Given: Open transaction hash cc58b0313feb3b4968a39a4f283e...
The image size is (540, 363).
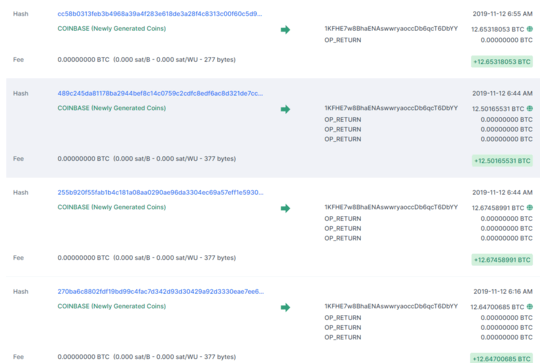Looking at the screenshot, I should pos(160,14).
